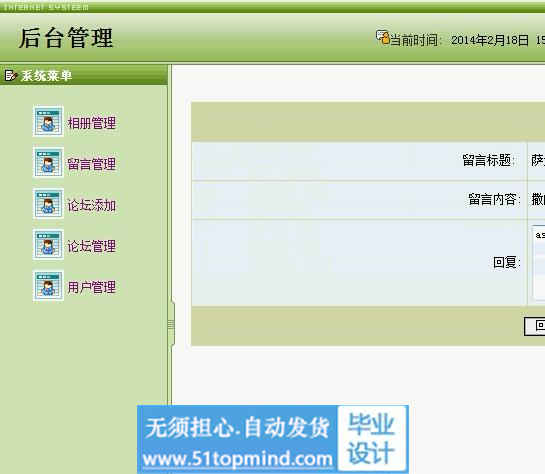The width and height of the screenshot is (545, 474).
Task: Click the 系统菜单 panel header
Action: click(x=83, y=75)
